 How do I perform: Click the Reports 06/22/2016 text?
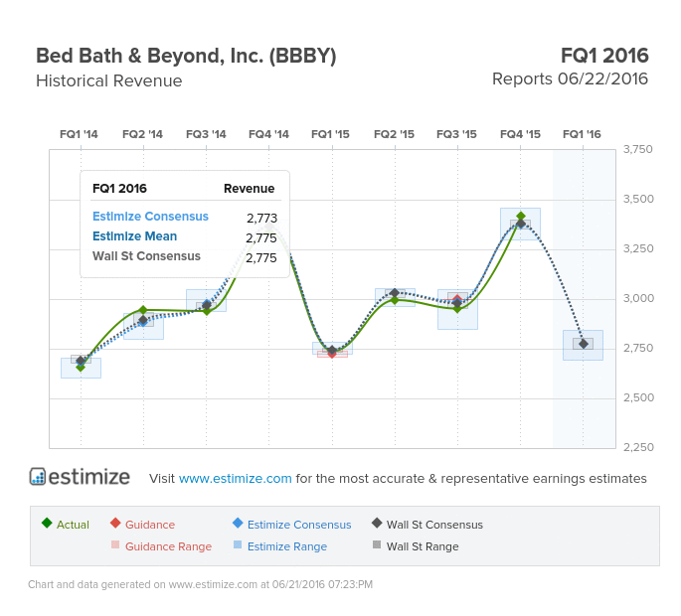pos(570,79)
